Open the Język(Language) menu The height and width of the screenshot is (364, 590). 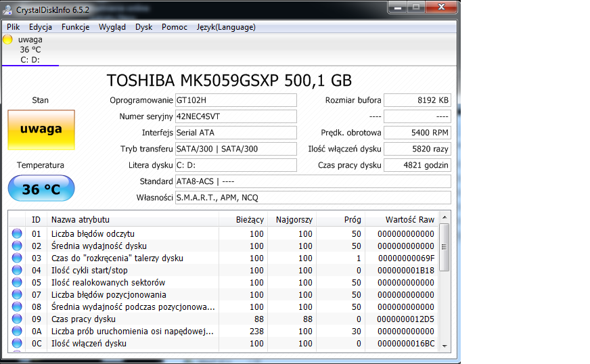226,27
